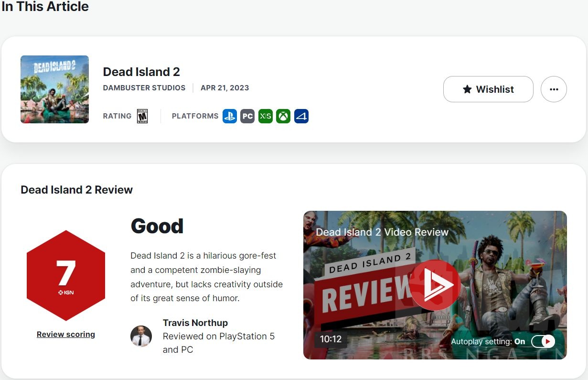Image resolution: width=588 pixels, height=380 pixels.
Task: Click the ESRB Mature rating icon
Action: coord(142,116)
